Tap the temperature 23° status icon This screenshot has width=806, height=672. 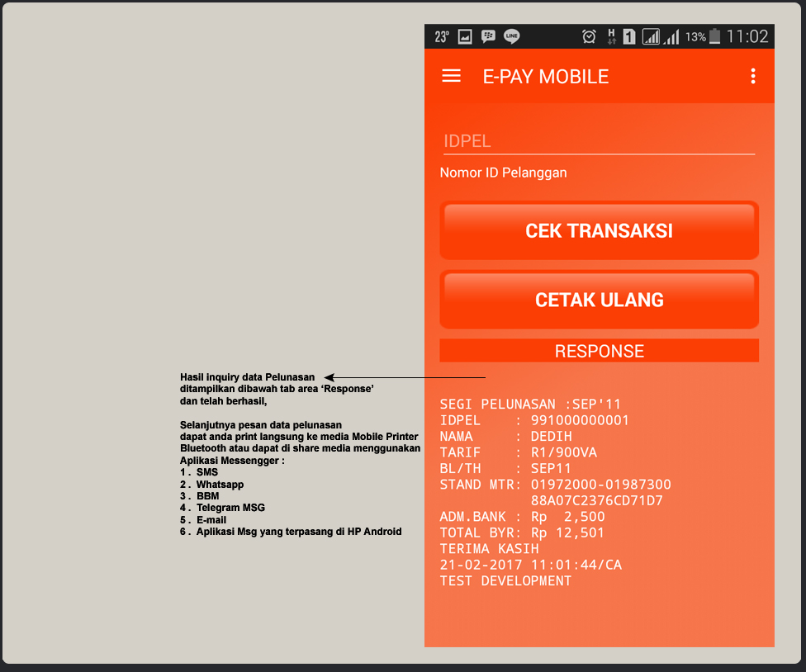pos(442,36)
